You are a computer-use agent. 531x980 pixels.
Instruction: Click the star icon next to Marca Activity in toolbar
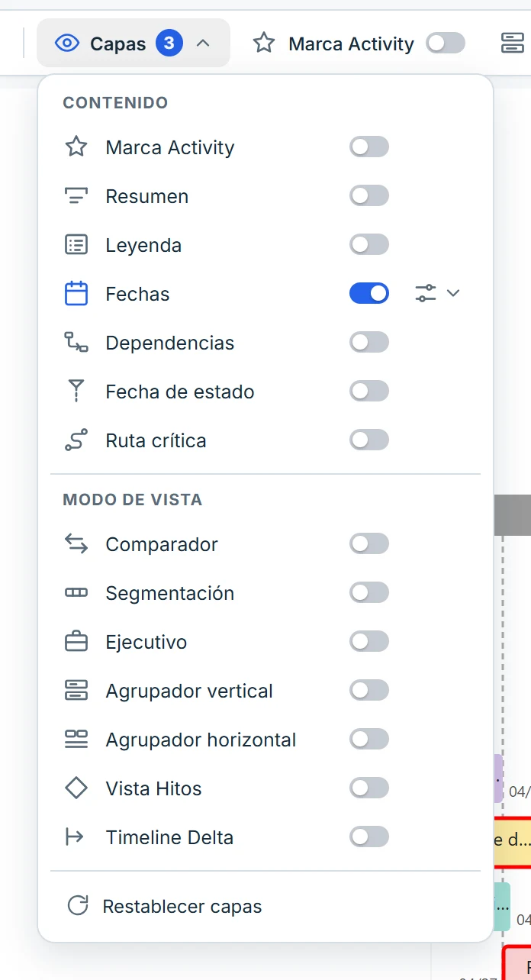point(264,43)
